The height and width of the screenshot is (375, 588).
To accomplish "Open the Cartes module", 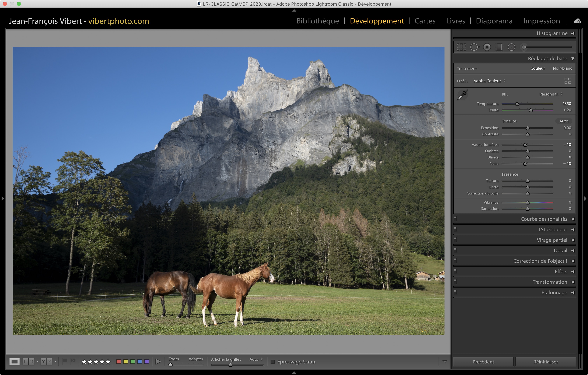I will [425, 21].
